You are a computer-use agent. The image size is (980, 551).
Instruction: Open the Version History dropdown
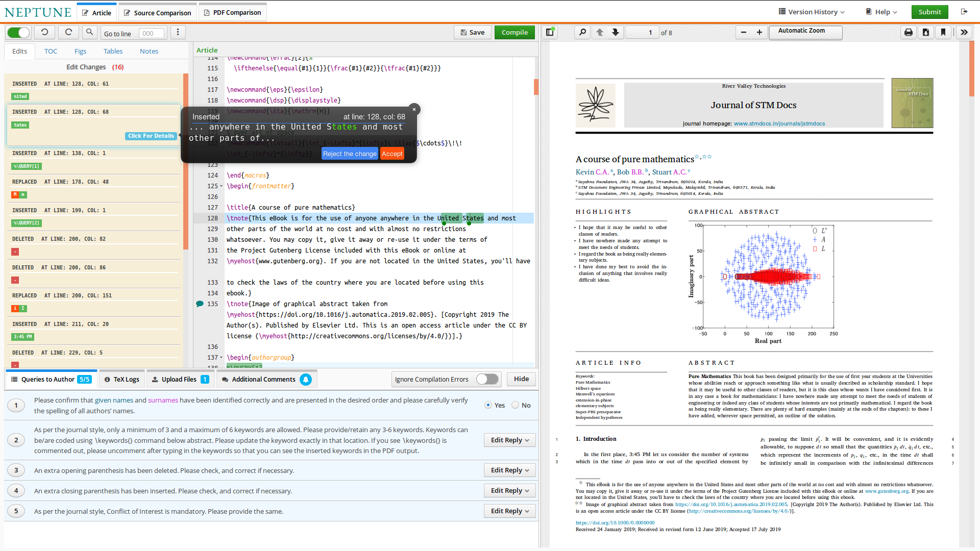pyautogui.click(x=811, y=12)
